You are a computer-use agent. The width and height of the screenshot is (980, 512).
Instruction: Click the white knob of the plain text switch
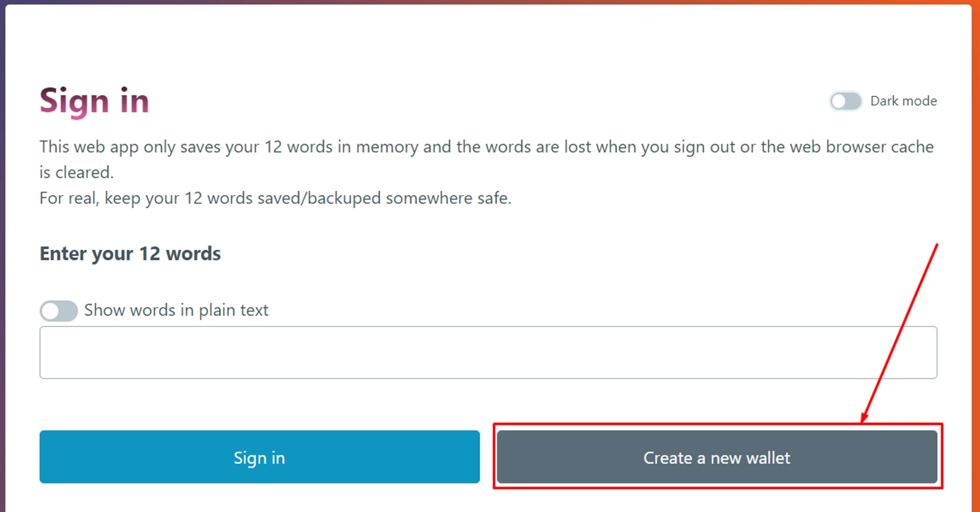point(50,311)
